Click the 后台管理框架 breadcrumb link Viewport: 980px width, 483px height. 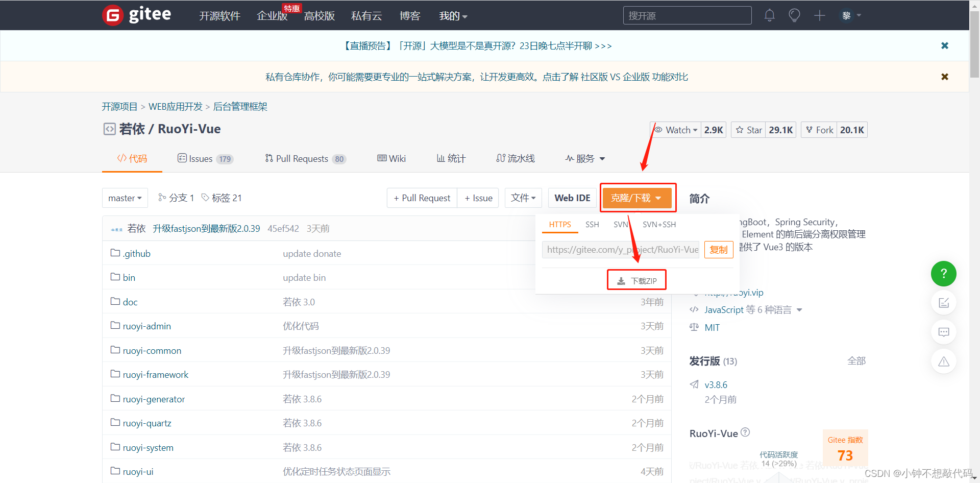click(x=240, y=106)
